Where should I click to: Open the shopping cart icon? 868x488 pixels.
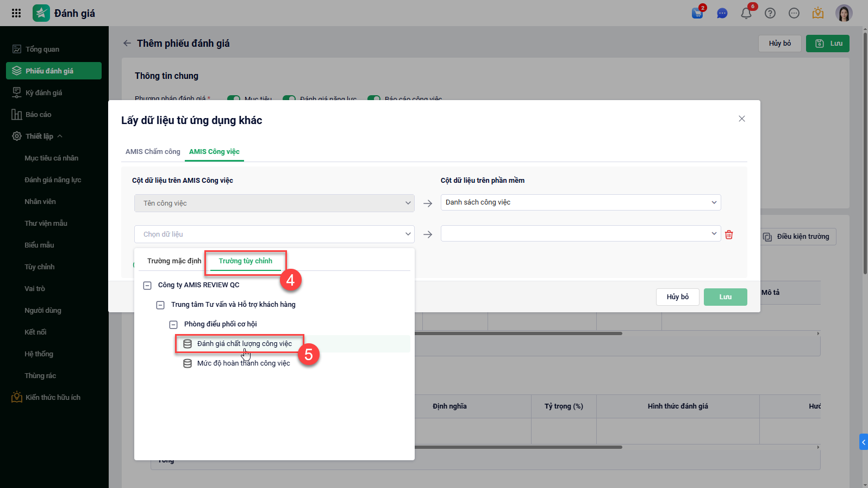pyautogui.click(x=697, y=14)
